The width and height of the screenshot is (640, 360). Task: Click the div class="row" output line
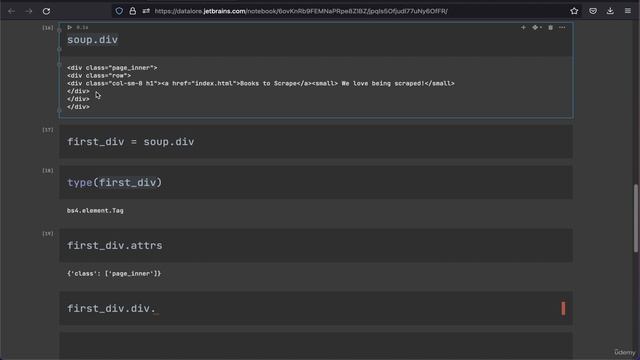tap(99, 76)
